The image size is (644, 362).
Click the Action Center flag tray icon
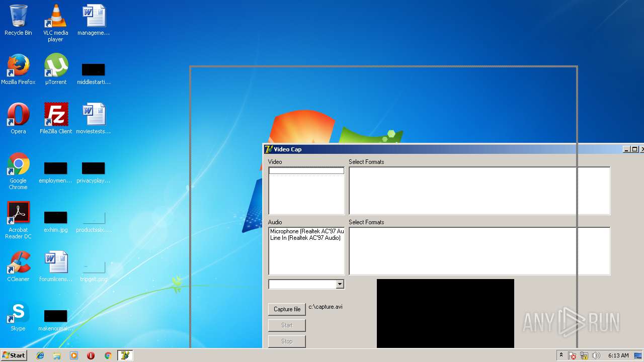click(x=573, y=355)
